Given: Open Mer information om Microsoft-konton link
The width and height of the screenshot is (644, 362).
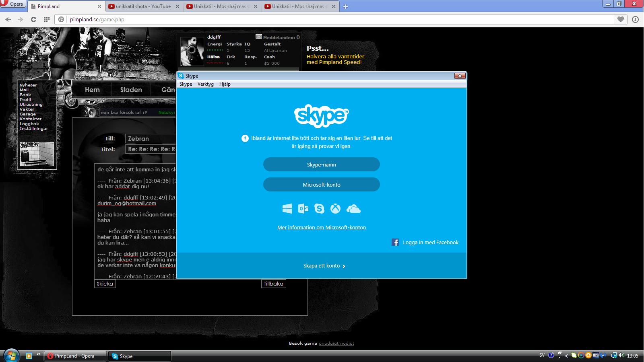Looking at the screenshot, I should 321,227.
